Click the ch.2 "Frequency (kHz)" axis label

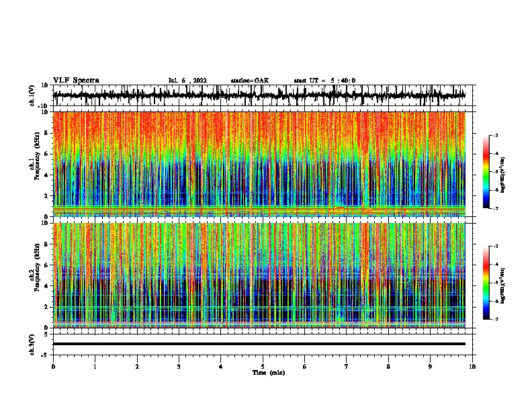point(38,267)
